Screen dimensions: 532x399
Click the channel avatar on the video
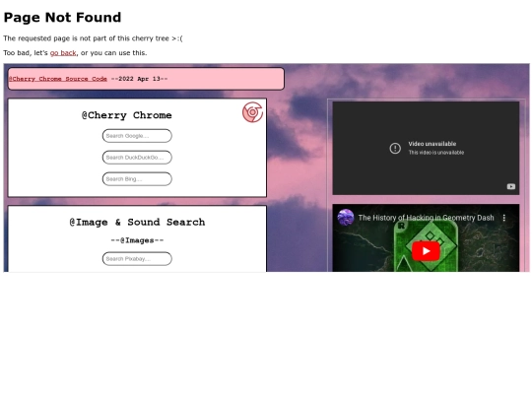click(x=346, y=218)
